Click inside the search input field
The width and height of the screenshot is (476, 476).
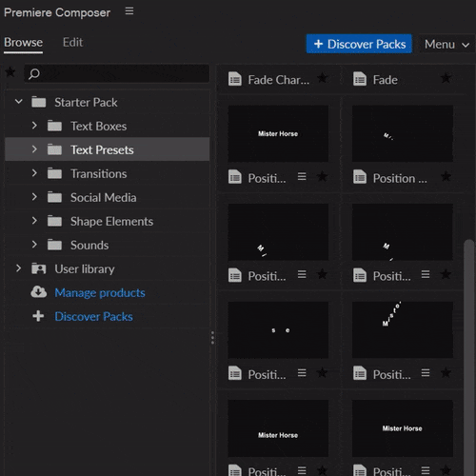click(x=117, y=73)
